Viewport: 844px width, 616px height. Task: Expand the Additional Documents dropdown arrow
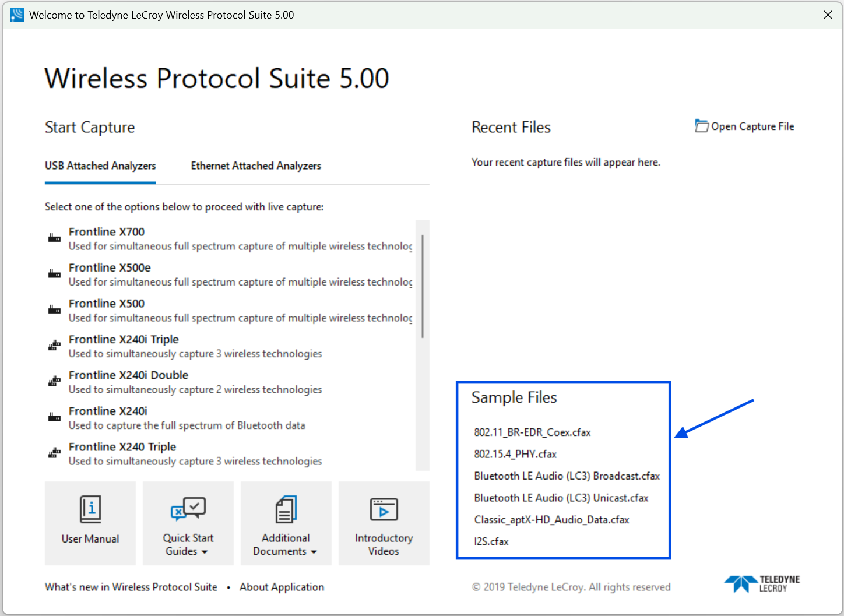pyautogui.click(x=314, y=552)
